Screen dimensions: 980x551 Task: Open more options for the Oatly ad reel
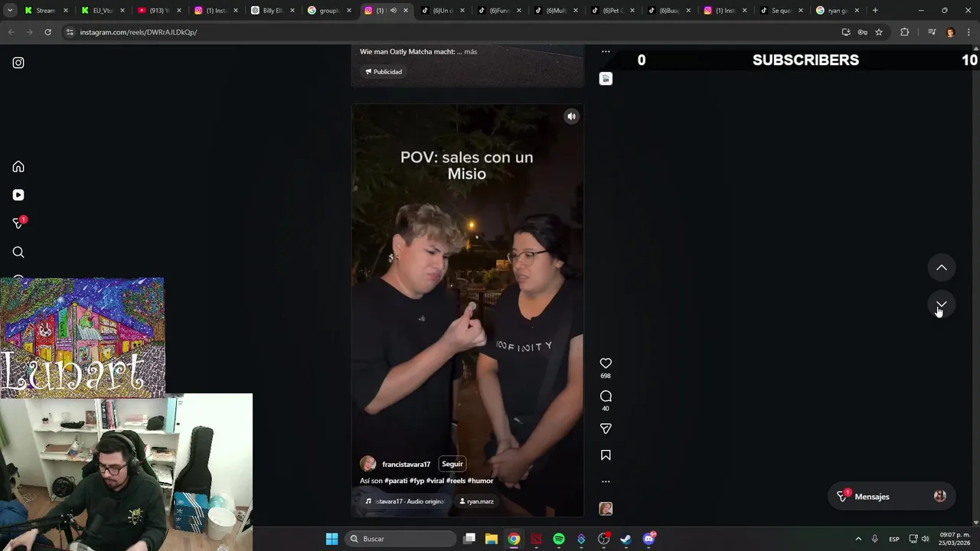coord(606,52)
